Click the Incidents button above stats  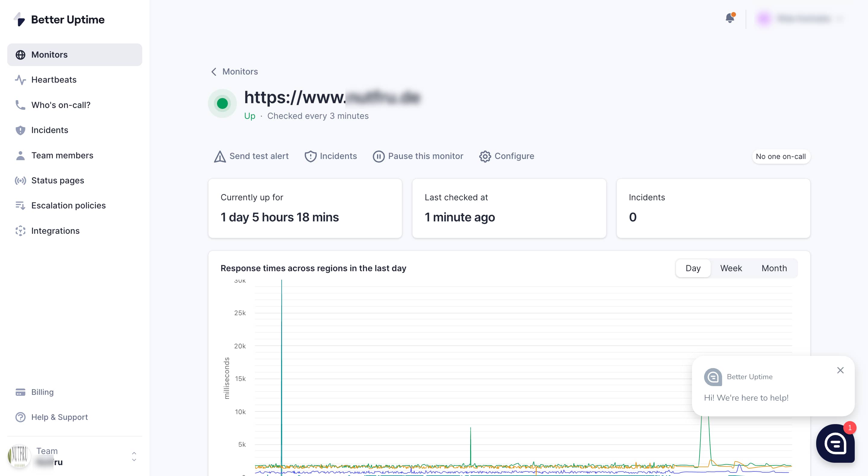[x=331, y=156]
